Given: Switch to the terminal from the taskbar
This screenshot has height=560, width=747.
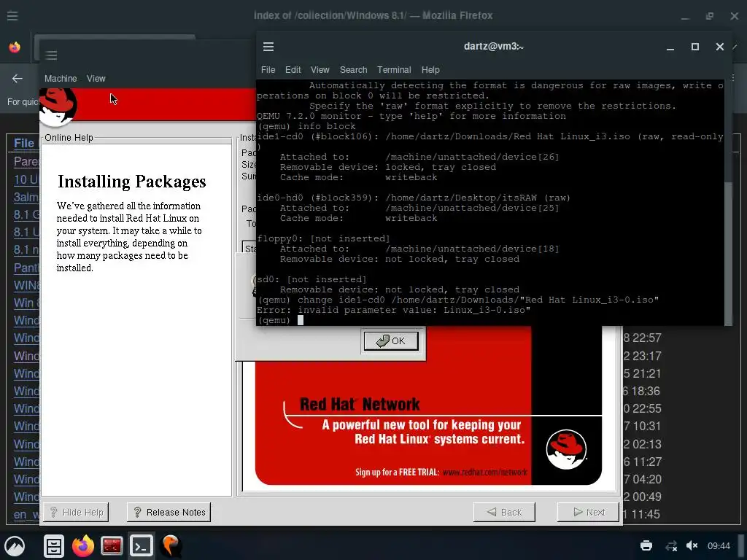Looking at the screenshot, I should click(x=141, y=545).
